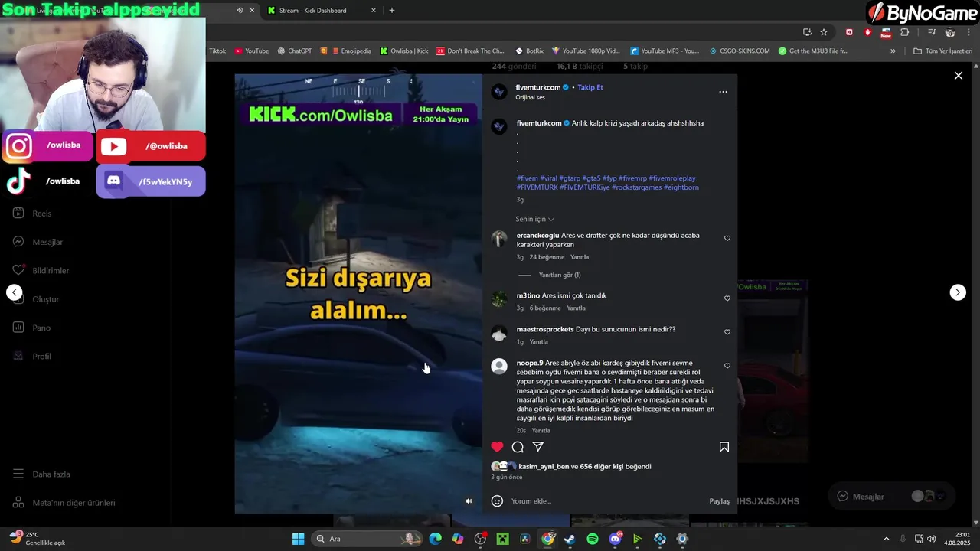Screen dimensions: 980x551
Task: Open Steam from the taskbar
Action: click(570, 539)
